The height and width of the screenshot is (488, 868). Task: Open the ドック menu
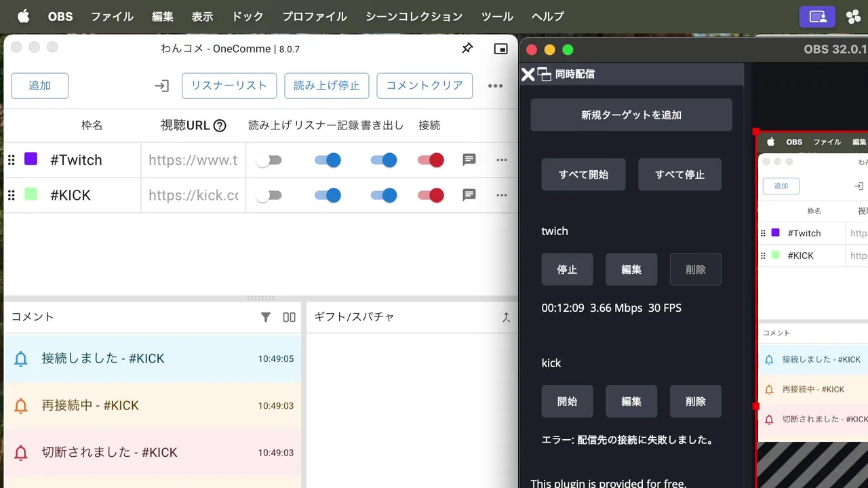pos(248,16)
